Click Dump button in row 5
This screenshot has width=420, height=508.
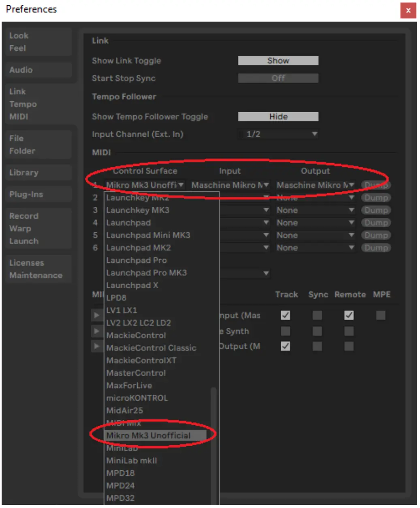click(x=376, y=236)
